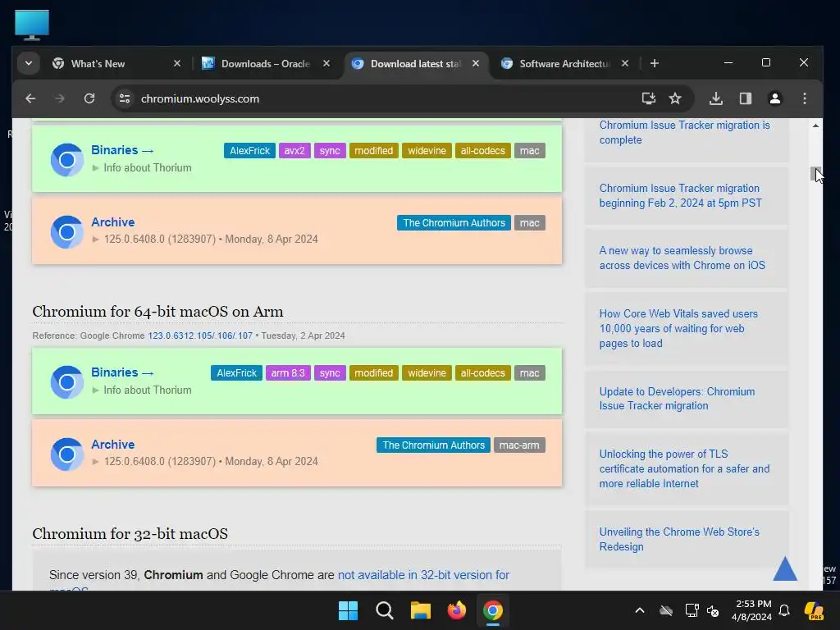Switch to the What's New tab
840x630 pixels.
click(118, 64)
